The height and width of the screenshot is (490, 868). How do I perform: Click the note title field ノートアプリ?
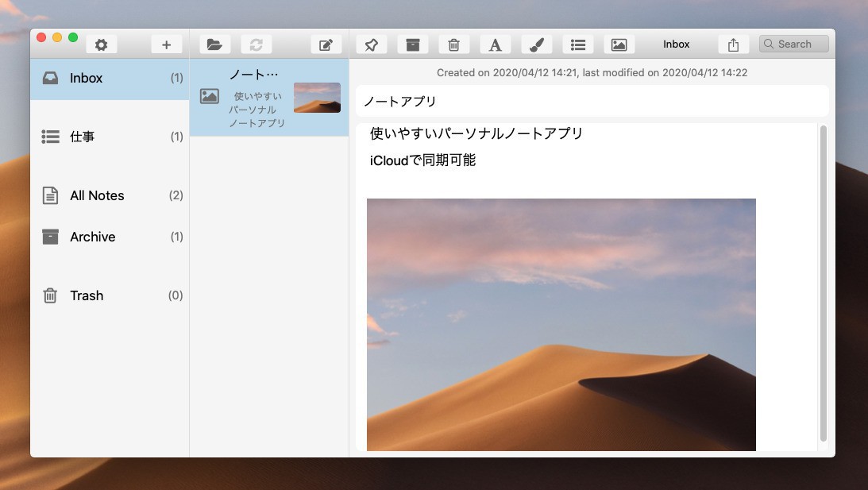pos(592,102)
